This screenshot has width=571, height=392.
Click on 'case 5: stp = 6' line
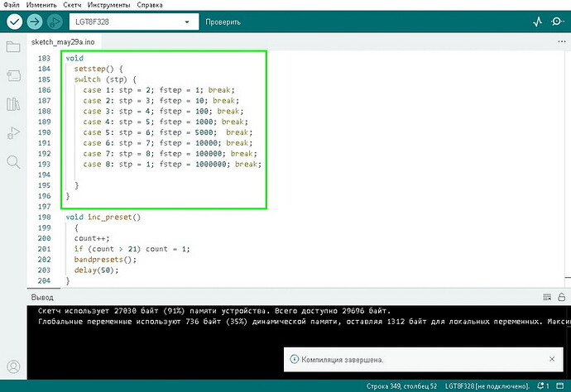[168, 132]
